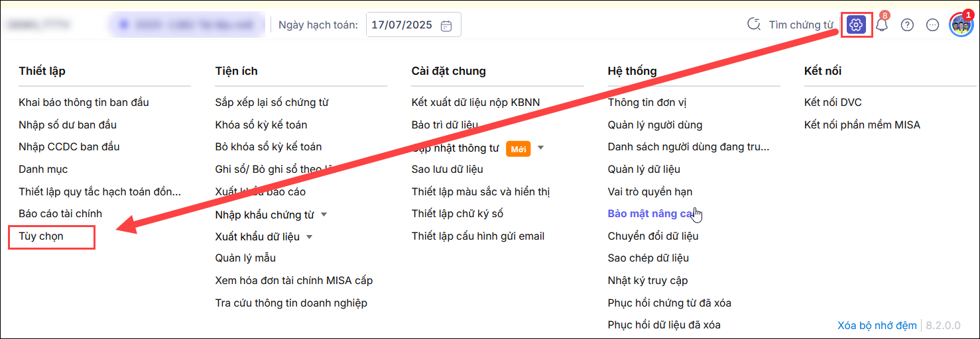Open Danh mục menu item

(43, 169)
